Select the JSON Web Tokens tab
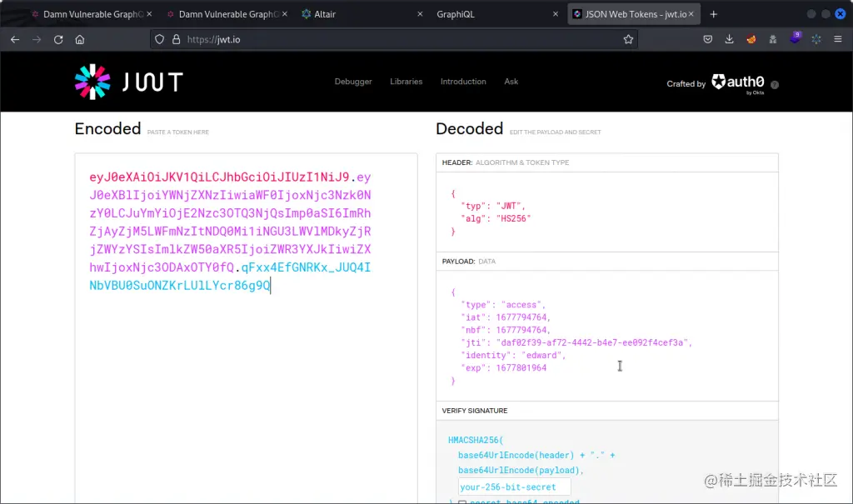The image size is (853, 504). coord(633,14)
